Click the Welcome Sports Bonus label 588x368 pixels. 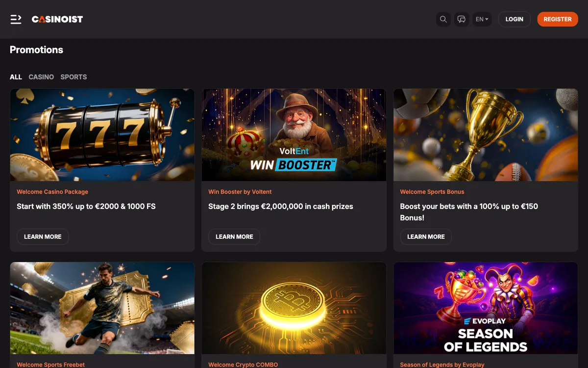(x=432, y=192)
